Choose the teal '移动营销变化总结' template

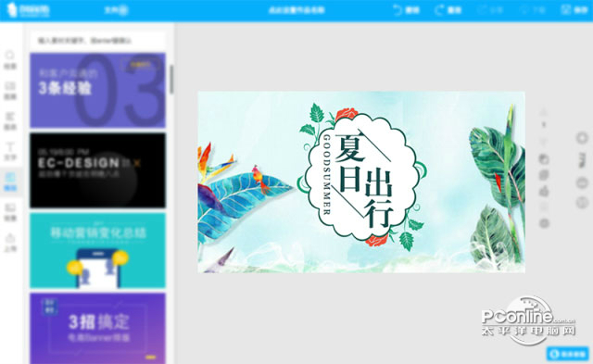97,251
